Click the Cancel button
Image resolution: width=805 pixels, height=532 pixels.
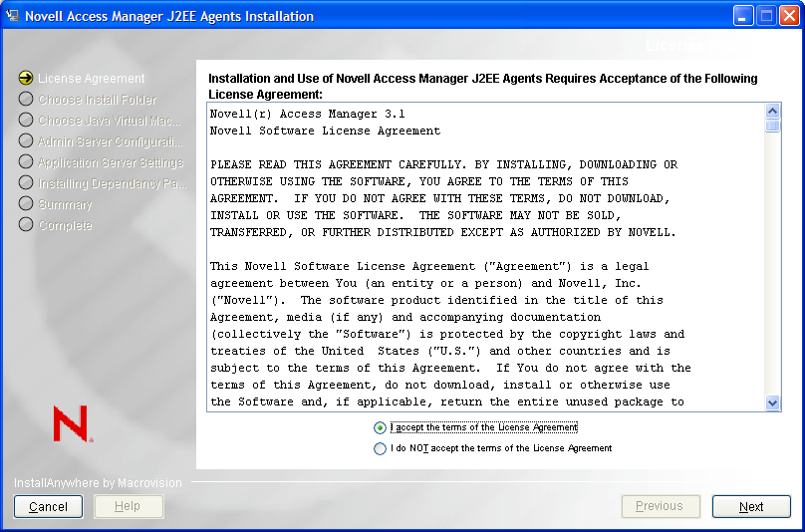coord(48,507)
